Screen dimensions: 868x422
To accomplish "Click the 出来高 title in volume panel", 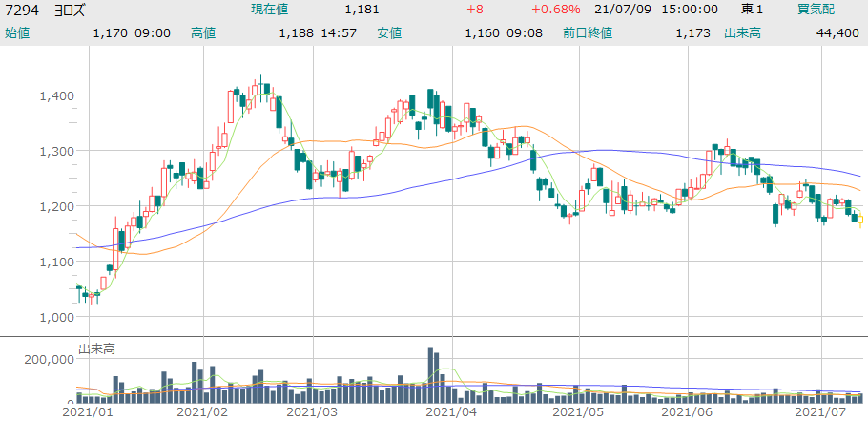I will click(x=96, y=349).
